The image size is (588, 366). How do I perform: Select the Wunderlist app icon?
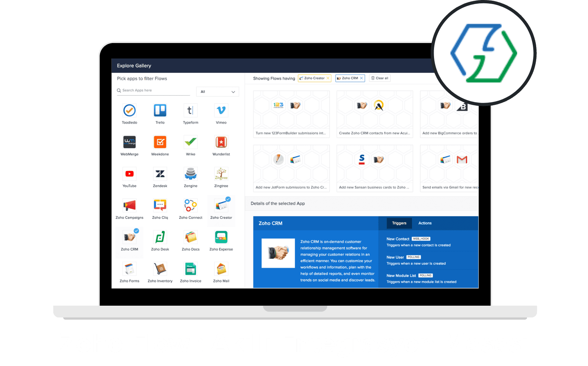pyautogui.click(x=221, y=142)
